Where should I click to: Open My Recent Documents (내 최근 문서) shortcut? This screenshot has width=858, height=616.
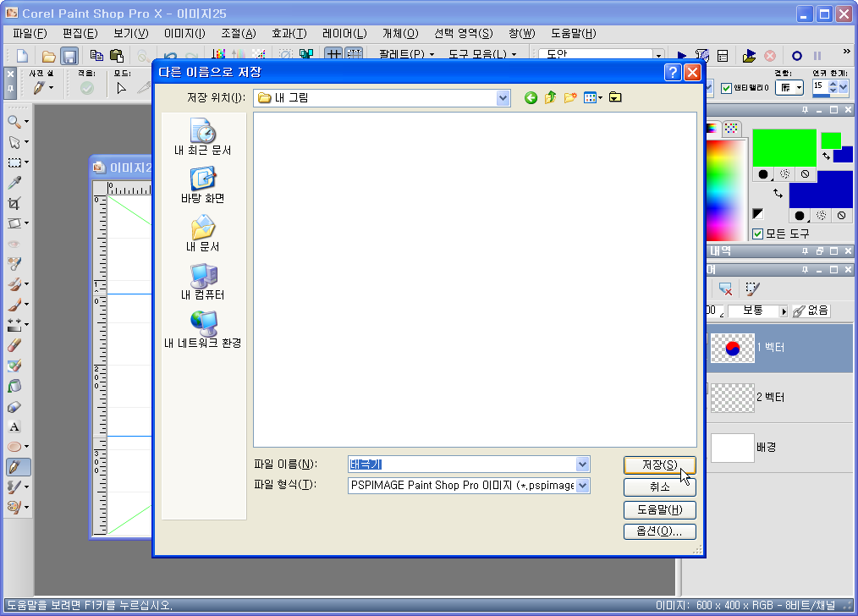(x=202, y=137)
